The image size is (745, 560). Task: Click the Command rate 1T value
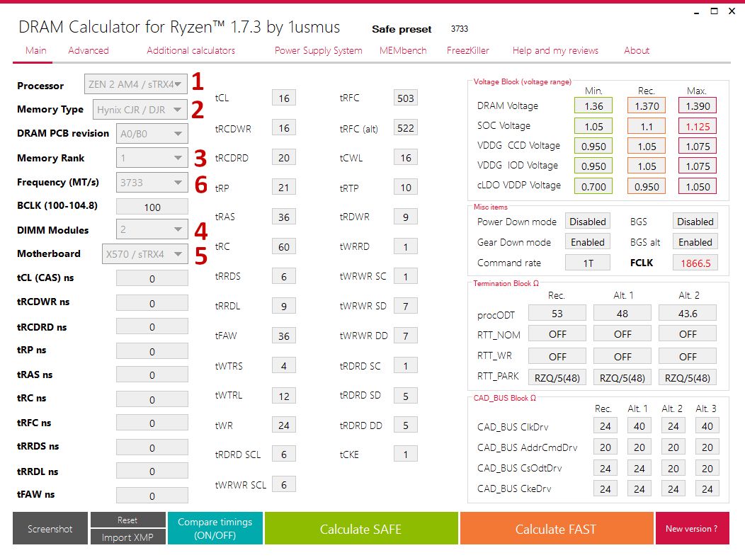(588, 263)
